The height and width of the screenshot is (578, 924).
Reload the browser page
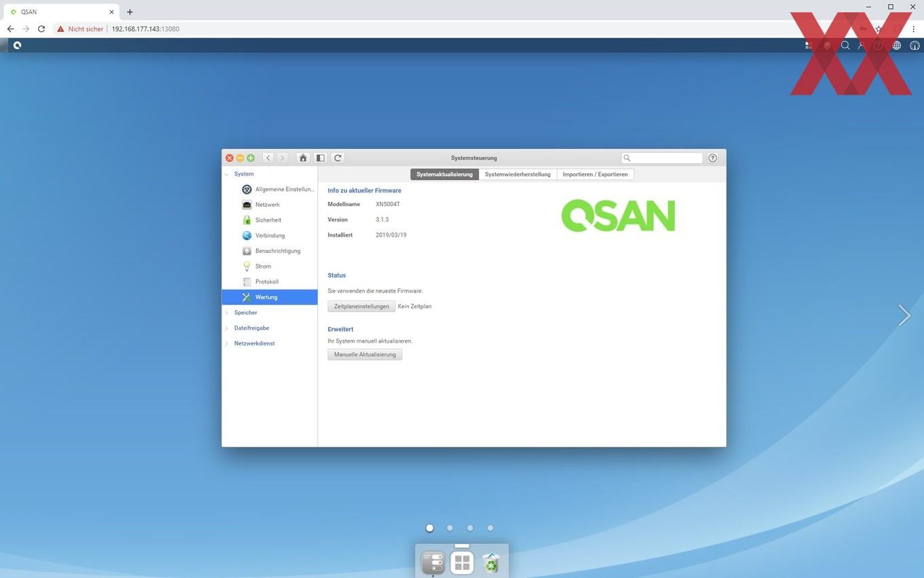point(41,29)
